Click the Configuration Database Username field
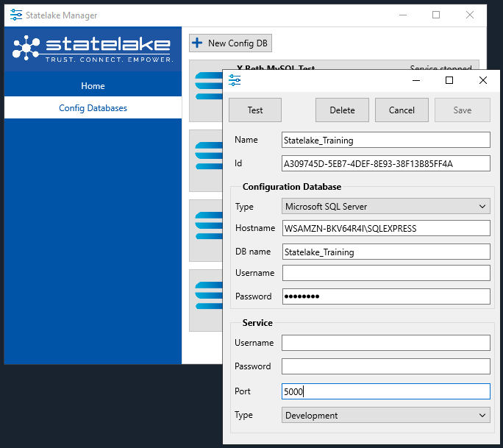The image size is (503, 448). 386,273
